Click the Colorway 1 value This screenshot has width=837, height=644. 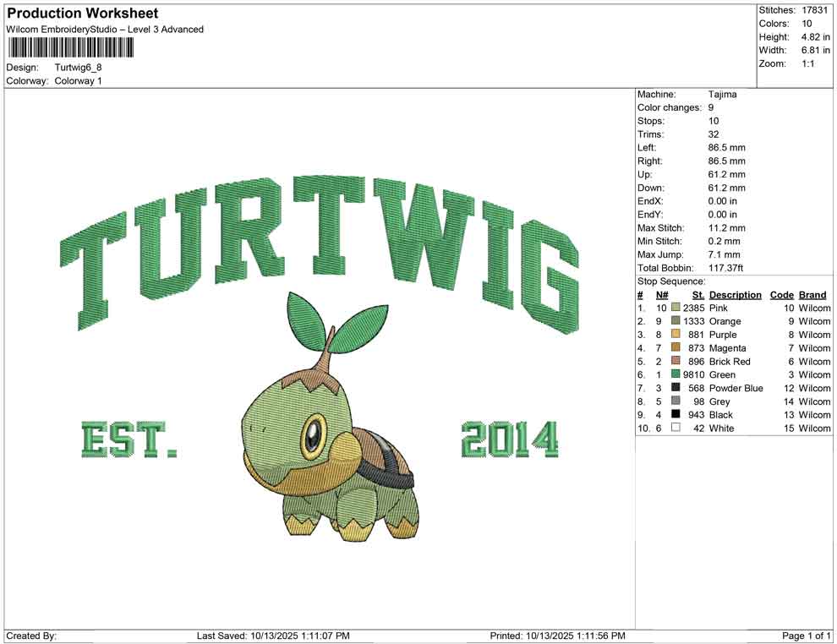pyautogui.click(x=78, y=81)
